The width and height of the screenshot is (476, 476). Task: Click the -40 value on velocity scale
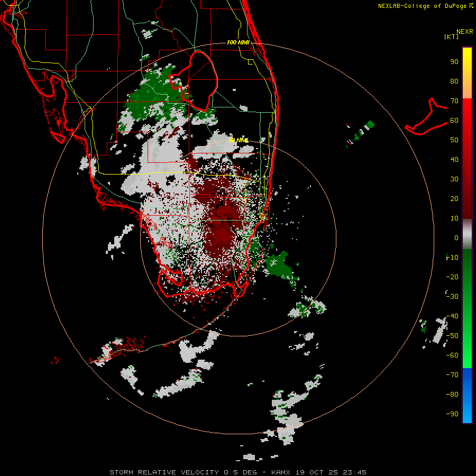tap(452, 316)
